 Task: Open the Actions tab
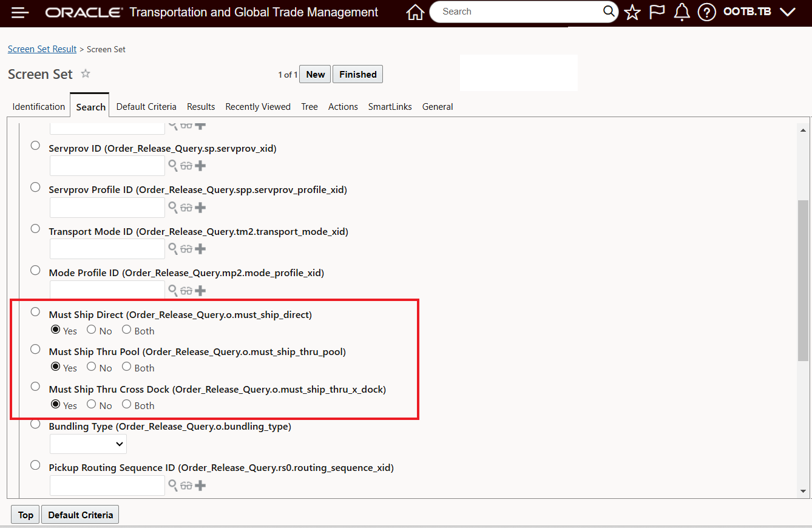pos(343,106)
